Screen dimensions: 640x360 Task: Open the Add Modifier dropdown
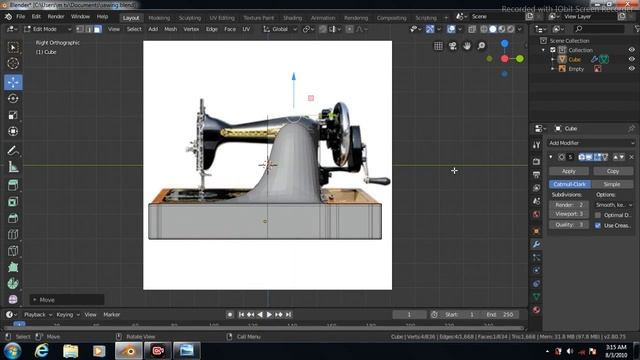(x=591, y=143)
